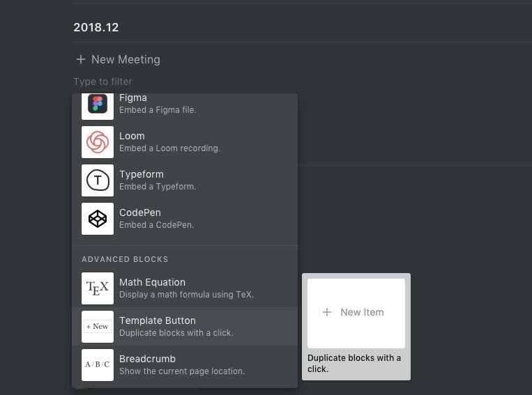Click the '+ New' Template Button icon

pyautogui.click(x=98, y=327)
